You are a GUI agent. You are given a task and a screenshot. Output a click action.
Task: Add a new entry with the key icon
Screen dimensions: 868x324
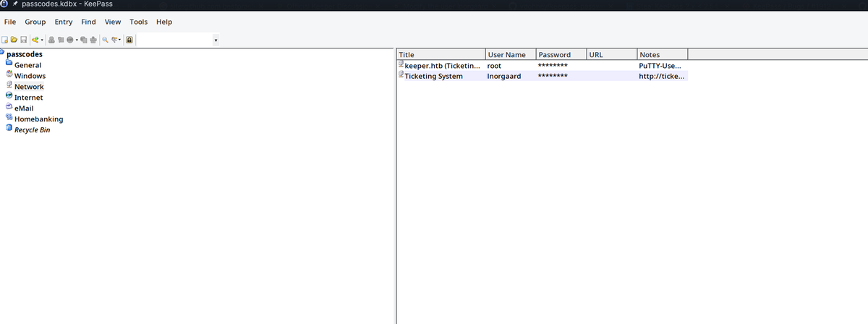click(x=35, y=40)
